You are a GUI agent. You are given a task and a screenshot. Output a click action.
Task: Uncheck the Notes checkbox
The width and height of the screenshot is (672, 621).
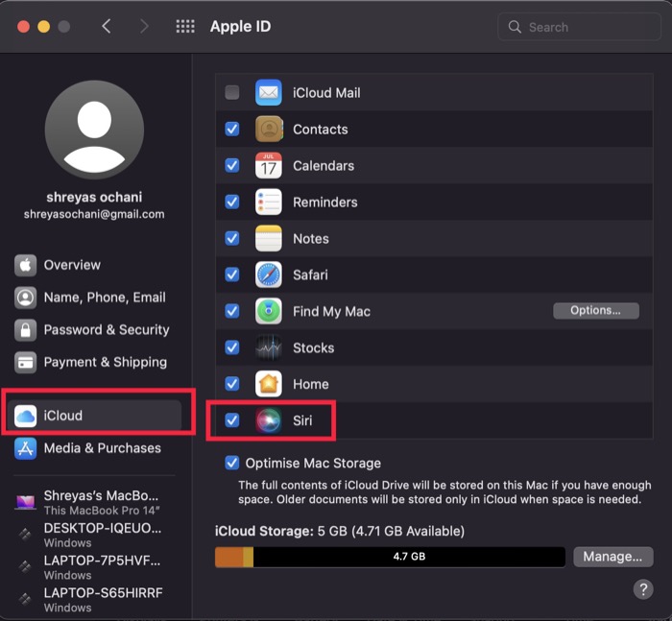[232, 238]
